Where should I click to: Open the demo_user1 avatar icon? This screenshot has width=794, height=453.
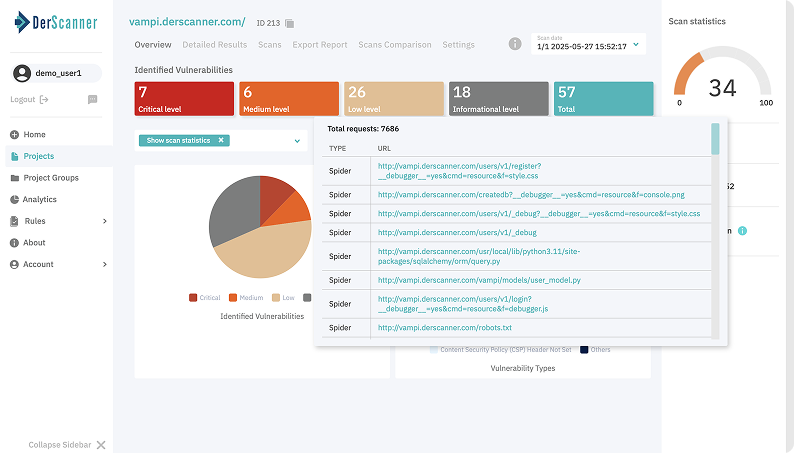point(22,73)
